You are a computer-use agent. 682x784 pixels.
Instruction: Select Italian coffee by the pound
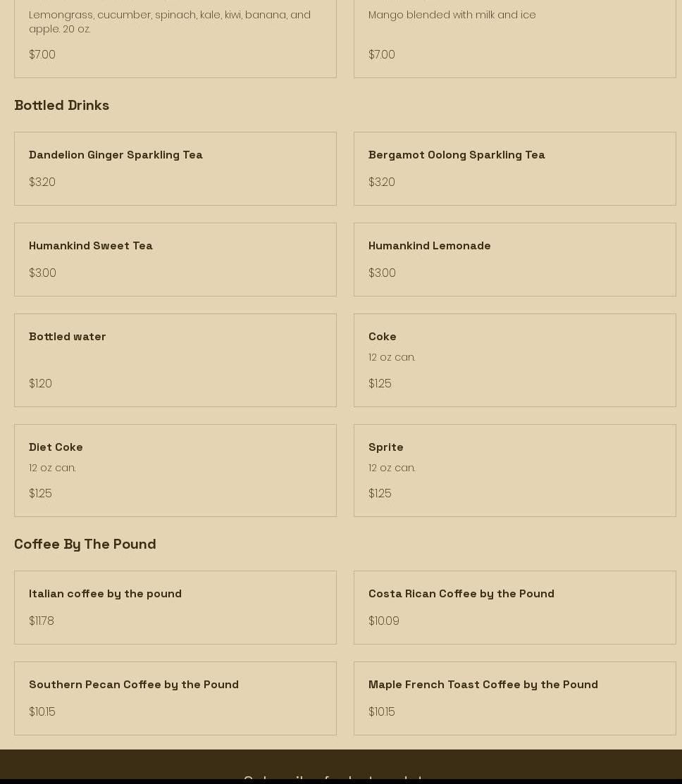105,594
